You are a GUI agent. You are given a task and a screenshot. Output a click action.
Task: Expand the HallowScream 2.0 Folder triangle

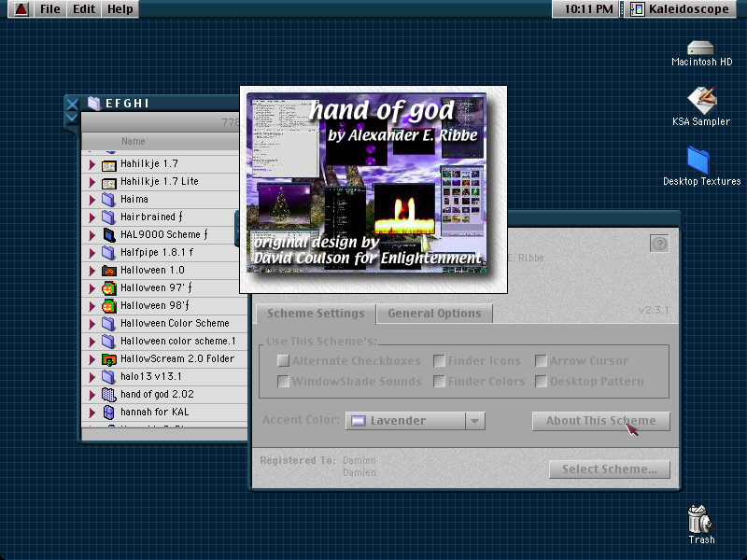(92, 359)
